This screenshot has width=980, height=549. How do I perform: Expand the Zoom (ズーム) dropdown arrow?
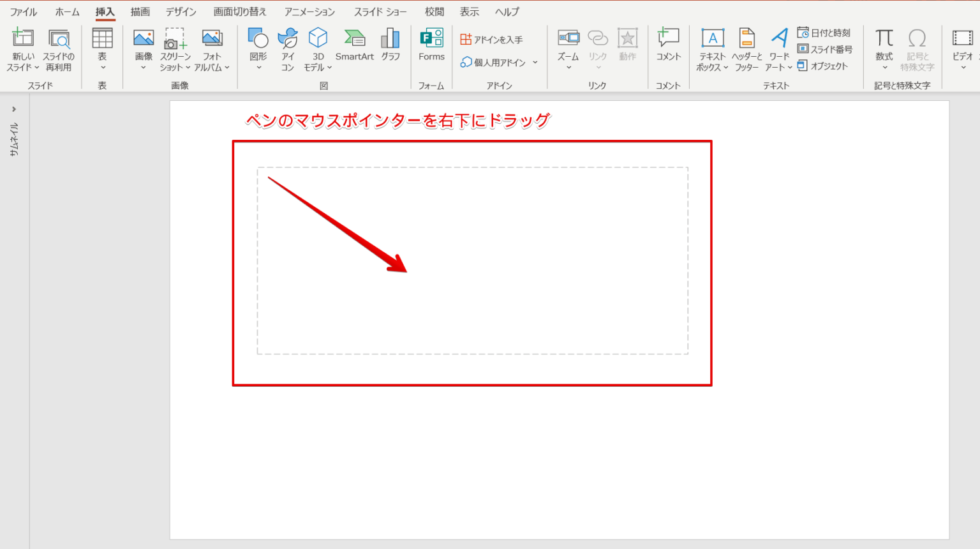click(x=568, y=68)
